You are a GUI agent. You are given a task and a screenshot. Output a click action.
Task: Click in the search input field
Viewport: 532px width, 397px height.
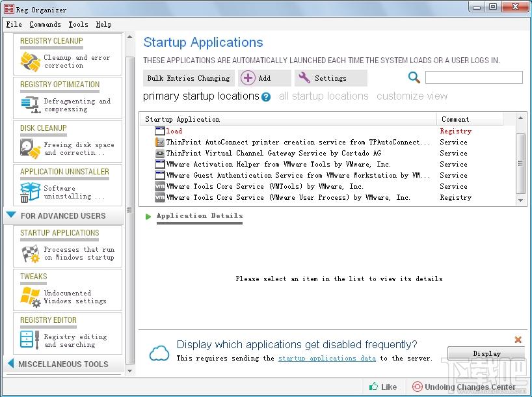473,78
